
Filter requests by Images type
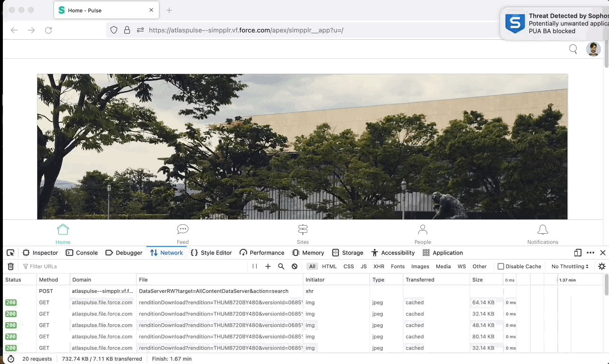(x=420, y=266)
